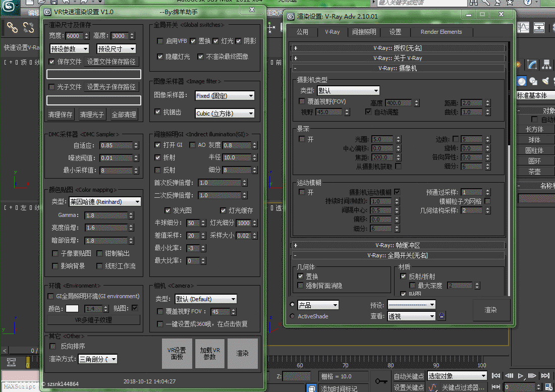Viewport: 555px width, 392px height.
Task: Open the Hierarchy panel tab icon
Action: click(x=546, y=65)
